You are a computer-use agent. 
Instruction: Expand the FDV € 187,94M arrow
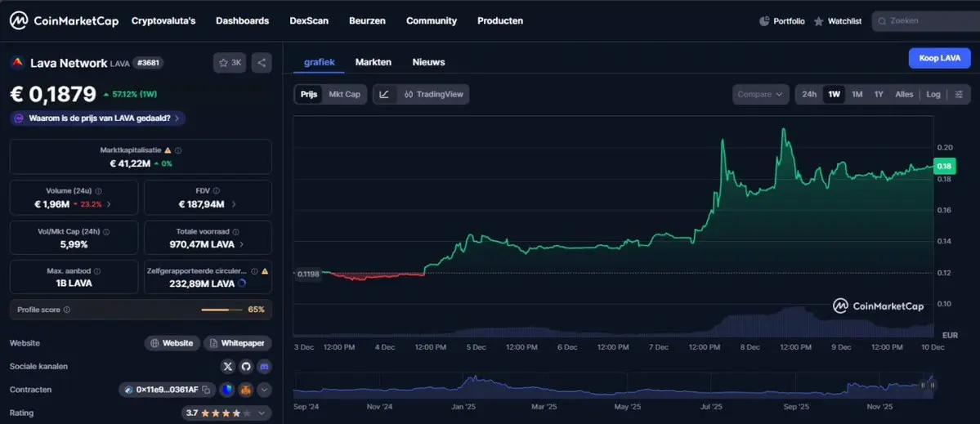235,203
